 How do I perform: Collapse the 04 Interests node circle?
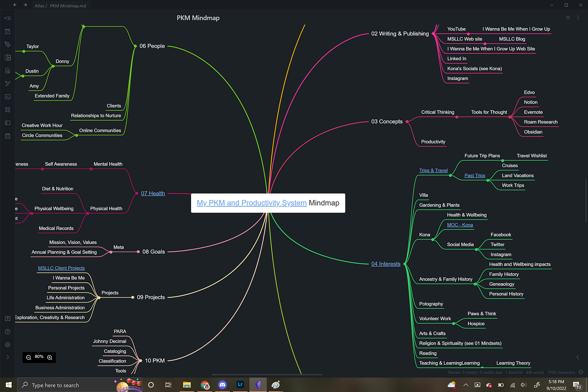coord(405,264)
